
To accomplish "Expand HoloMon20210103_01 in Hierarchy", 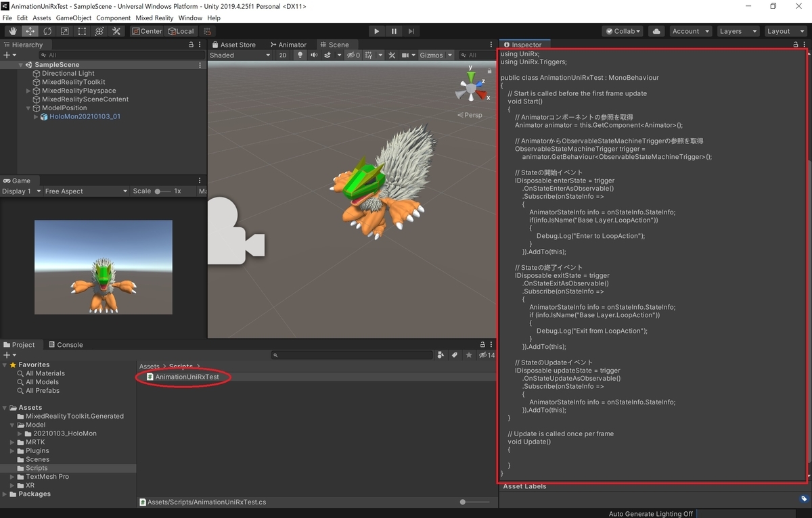I will point(36,117).
